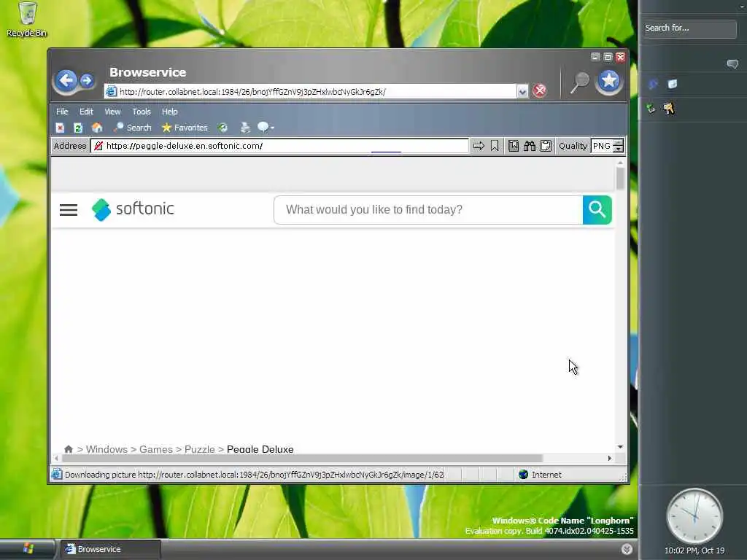Screen dimensions: 747x560
Task: Click the teal softonic search button
Action: 597,209
